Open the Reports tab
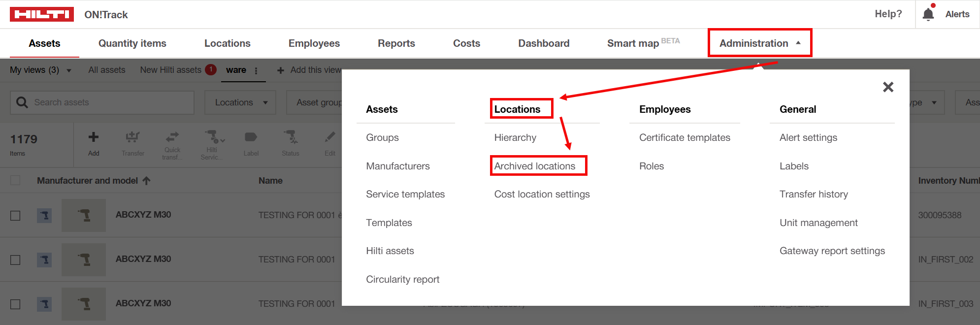980x325 pixels. pyautogui.click(x=396, y=43)
